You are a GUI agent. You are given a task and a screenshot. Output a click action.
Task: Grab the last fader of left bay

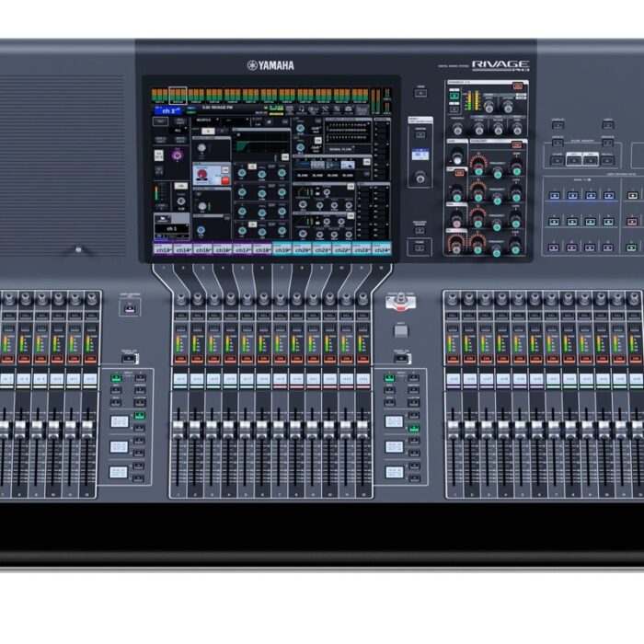87,430
